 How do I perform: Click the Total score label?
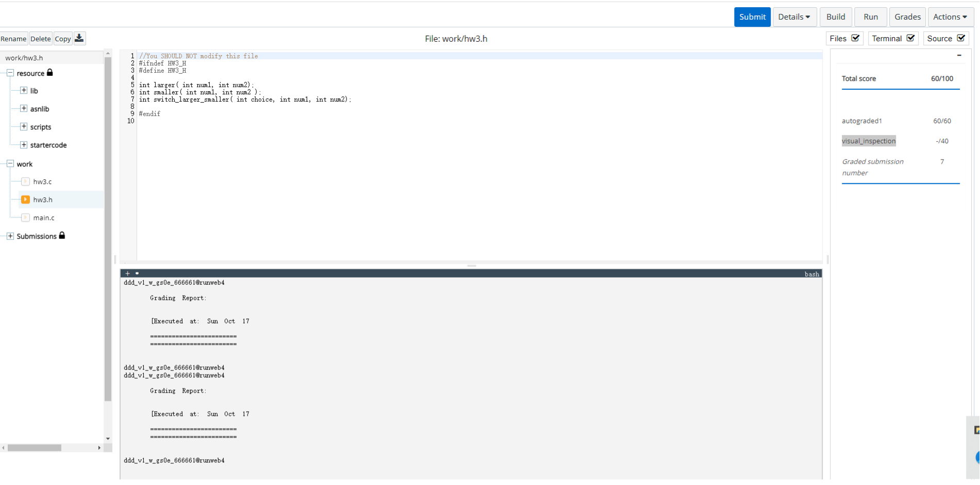pos(859,78)
